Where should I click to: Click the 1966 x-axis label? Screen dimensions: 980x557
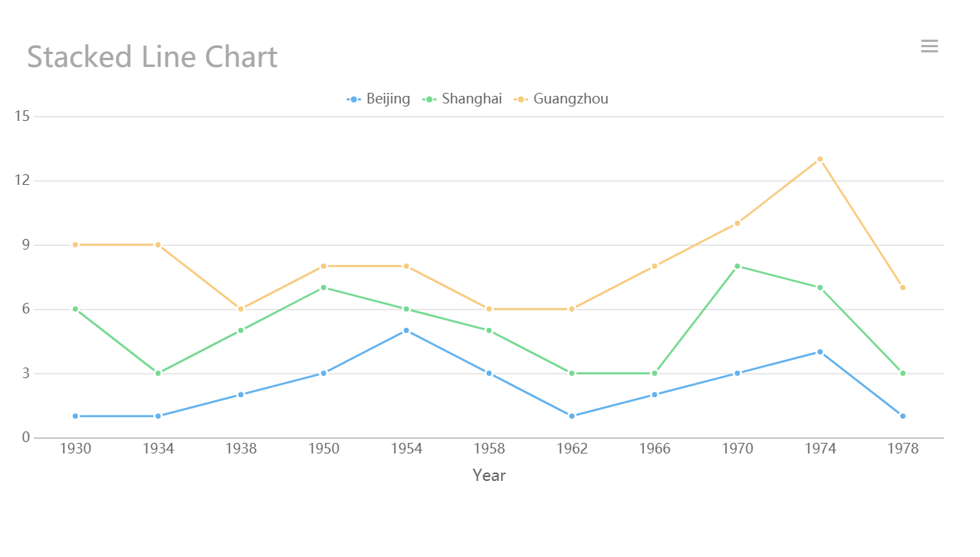click(x=655, y=449)
